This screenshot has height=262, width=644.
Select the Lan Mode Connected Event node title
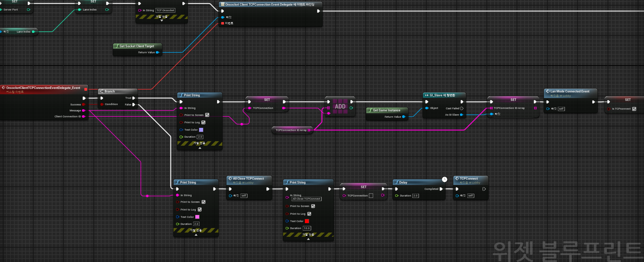pyautogui.click(x=570, y=91)
